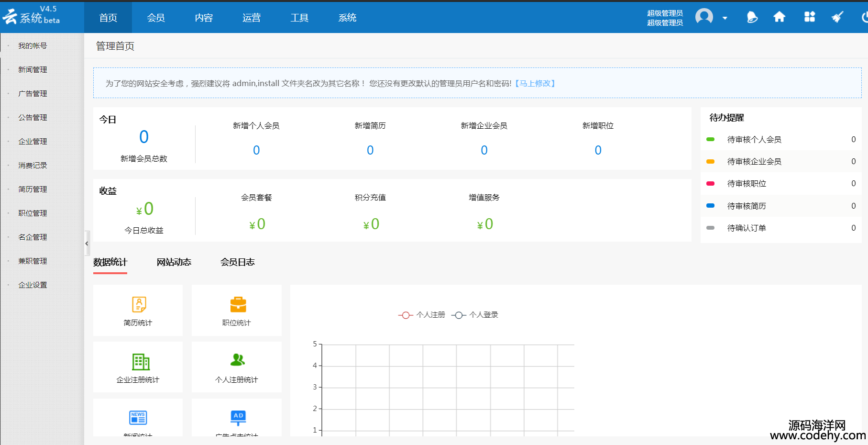Click 增值服务 revenue amount

click(485, 224)
